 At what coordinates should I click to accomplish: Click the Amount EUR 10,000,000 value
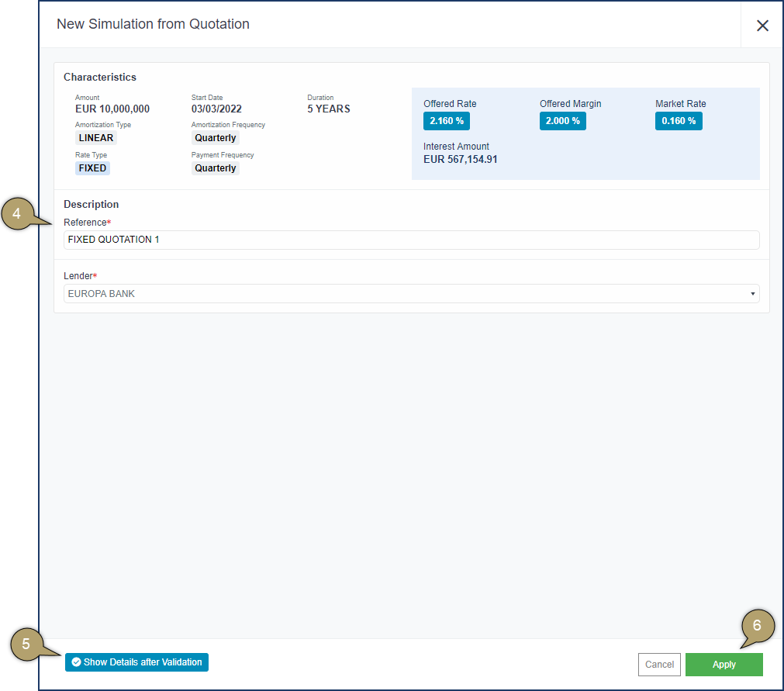(x=112, y=109)
